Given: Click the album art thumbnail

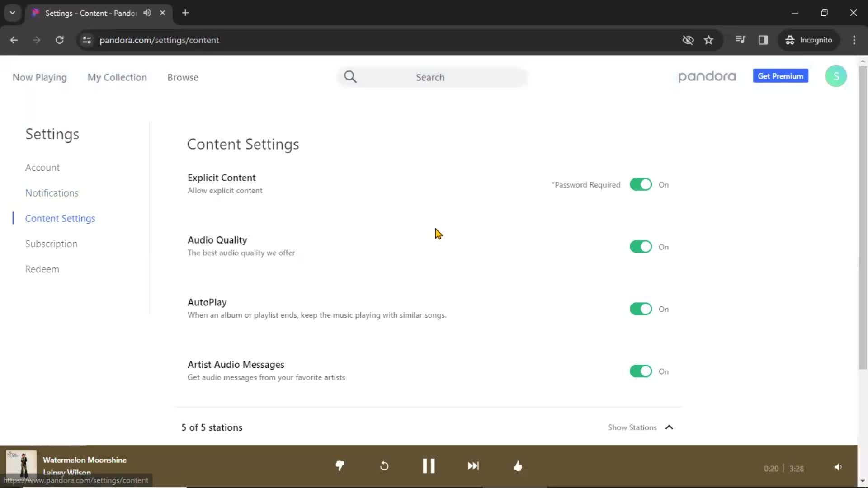Looking at the screenshot, I should [21, 465].
